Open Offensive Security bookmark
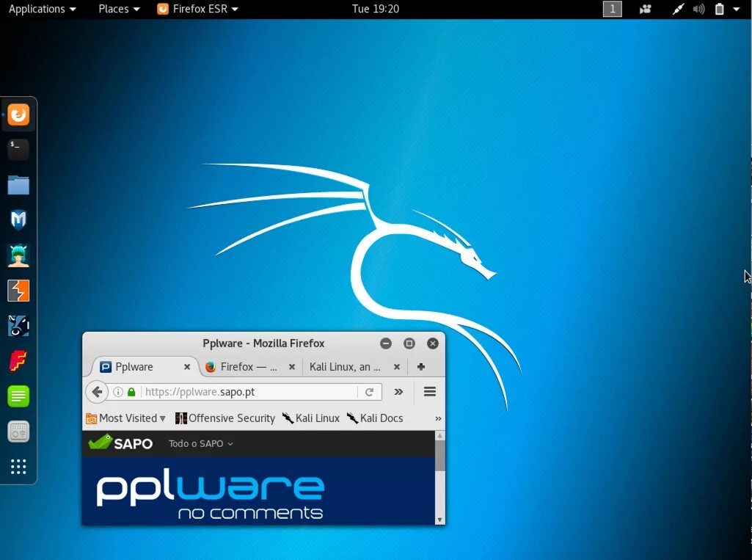 (225, 418)
